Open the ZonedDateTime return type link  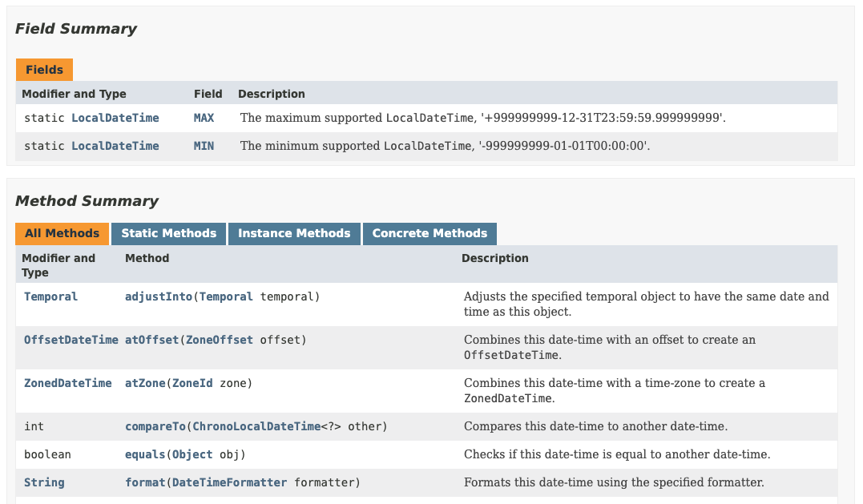[x=68, y=382]
